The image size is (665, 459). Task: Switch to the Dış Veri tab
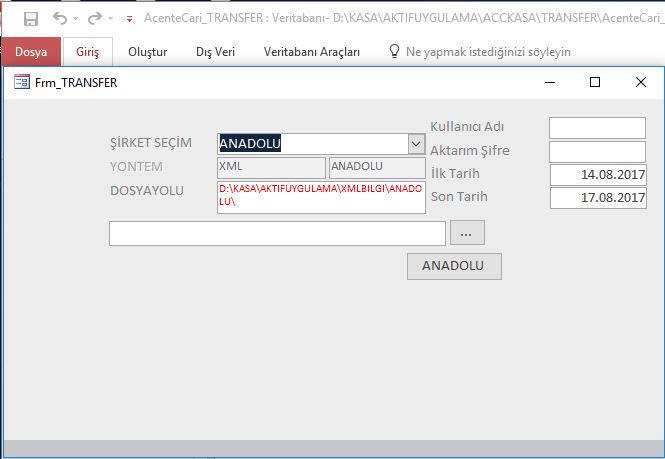pyautogui.click(x=215, y=51)
